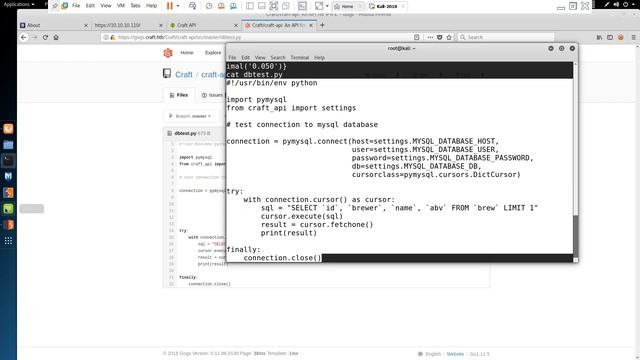
Task: Launch the Firefox browser from the dock
Action: pos(8,129)
